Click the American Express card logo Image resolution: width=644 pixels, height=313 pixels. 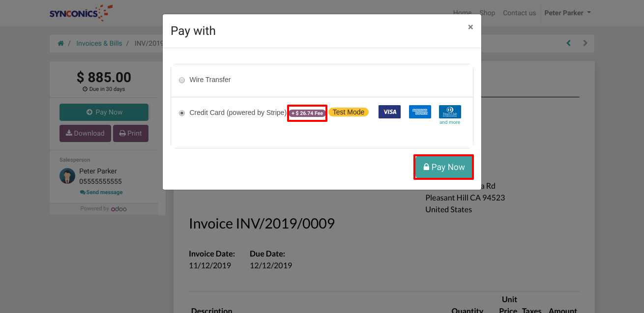[x=420, y=112]
